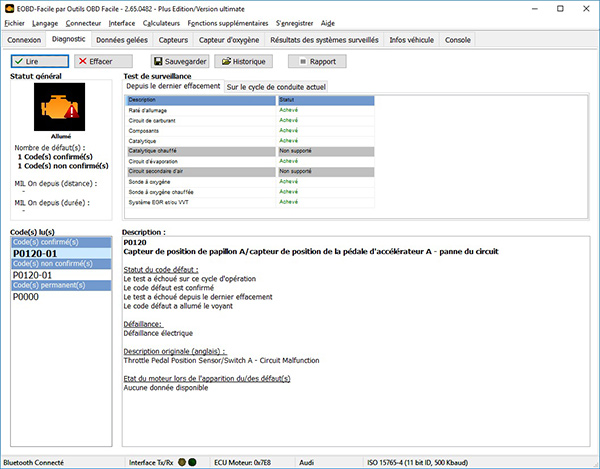Click ECU Moteur 0x7E8 status entry

point(242,462)
